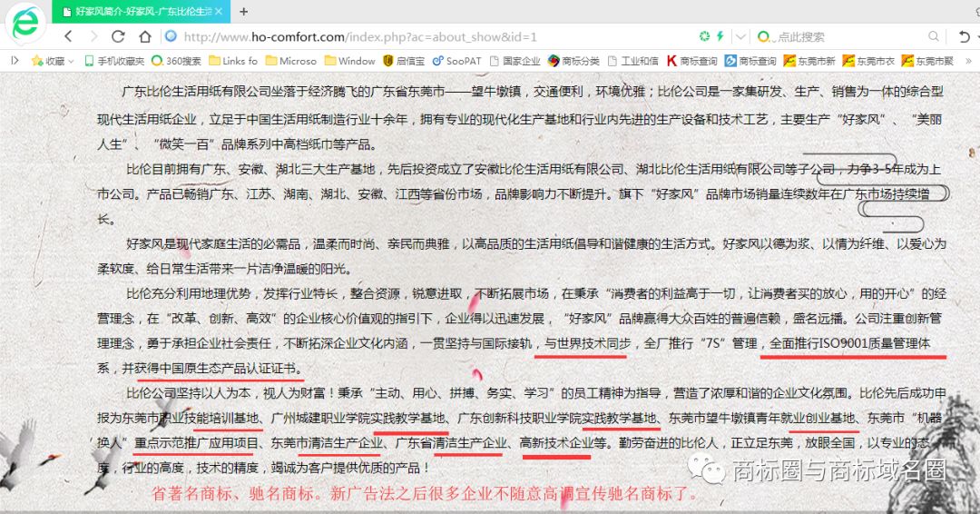Open the search engine selector icon
Screen dimensions: 980x514
click(764, 36)
